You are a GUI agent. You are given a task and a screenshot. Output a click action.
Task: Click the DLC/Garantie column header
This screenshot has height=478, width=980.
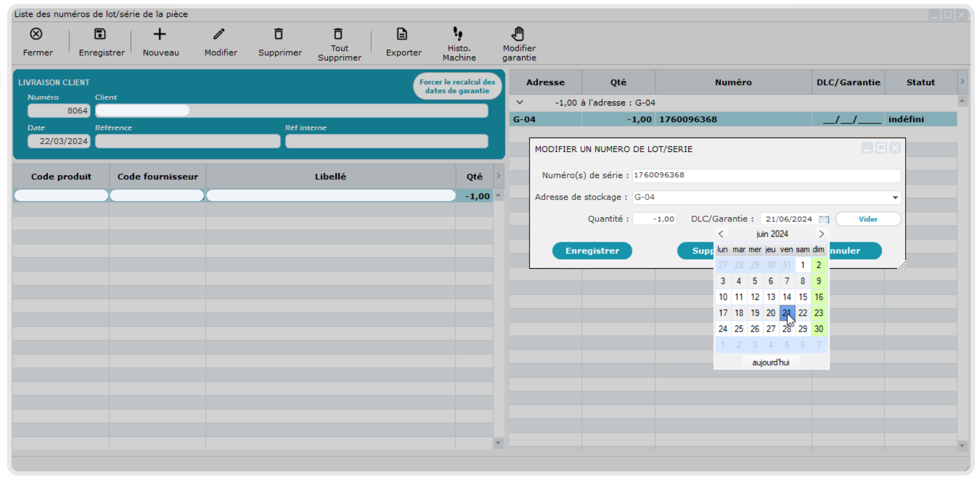(848, 82)
